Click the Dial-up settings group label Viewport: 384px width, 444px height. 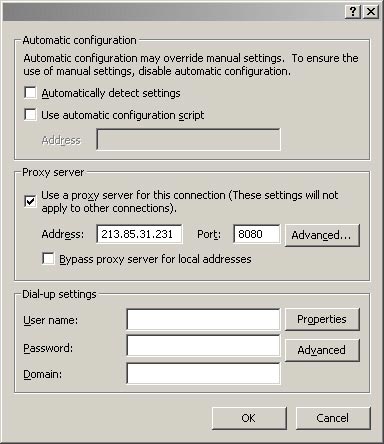(59, 294)
